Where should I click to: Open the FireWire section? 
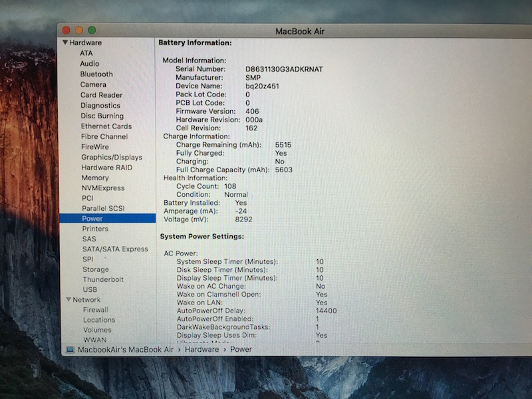(x=95, y=146)
